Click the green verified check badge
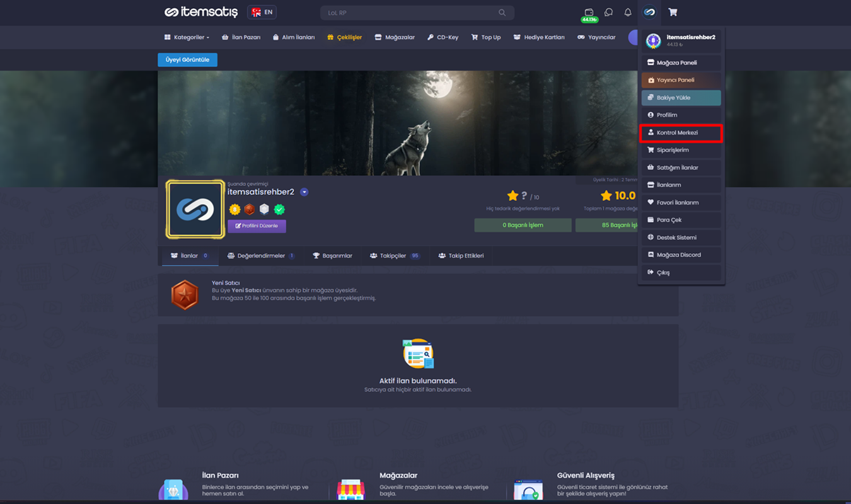851x504 pixels. point(279,209)
